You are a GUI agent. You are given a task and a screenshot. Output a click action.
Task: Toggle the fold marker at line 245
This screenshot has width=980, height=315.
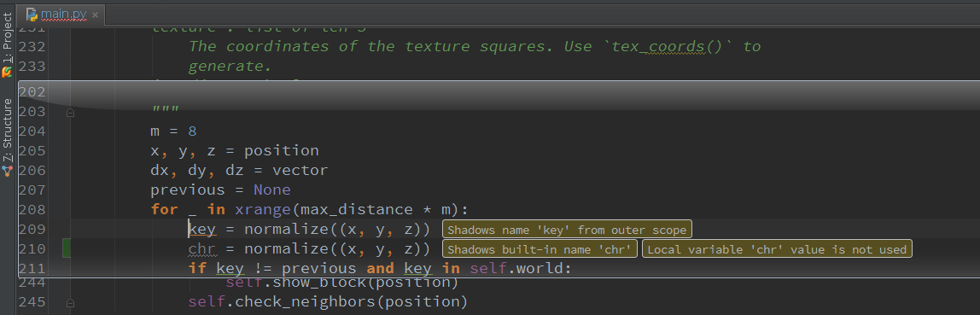point(70,303)
